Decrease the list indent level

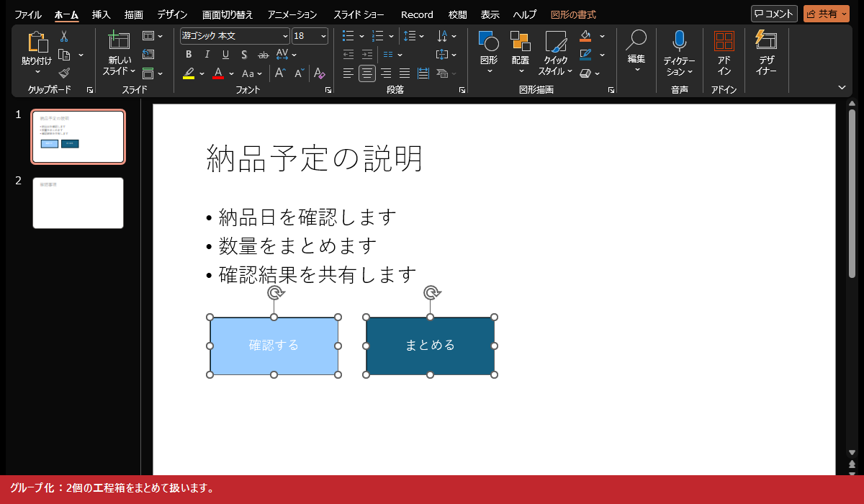point(348,54)
